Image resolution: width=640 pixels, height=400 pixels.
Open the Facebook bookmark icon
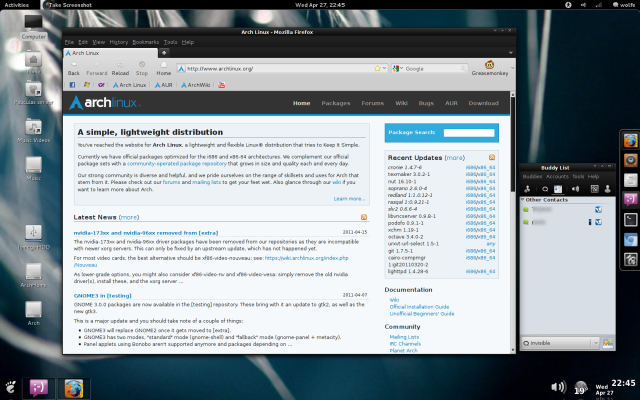pyautogui.click(x=72, y=85)
